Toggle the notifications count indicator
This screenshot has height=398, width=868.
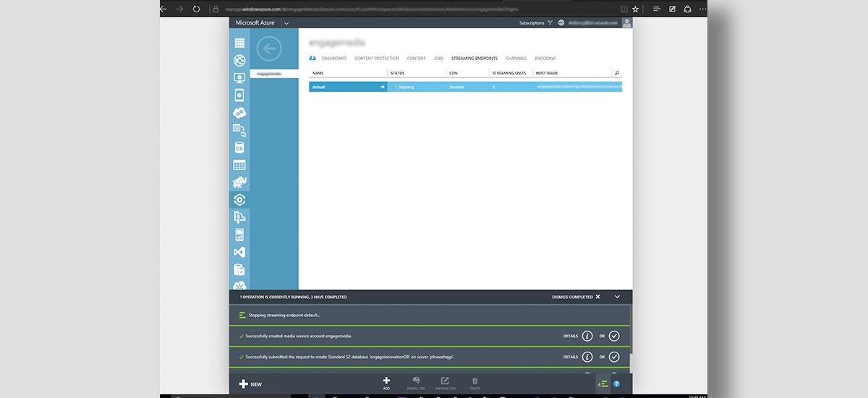tap(603, 384)
